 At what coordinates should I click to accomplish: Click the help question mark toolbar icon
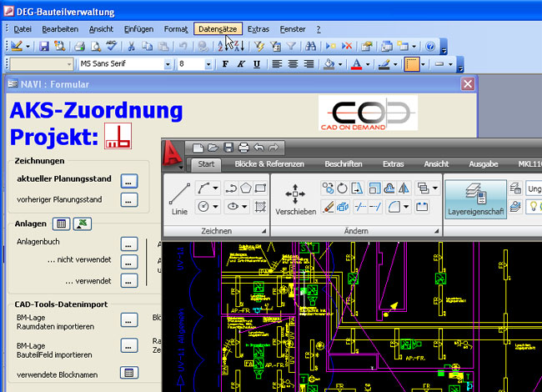[430, 46]
